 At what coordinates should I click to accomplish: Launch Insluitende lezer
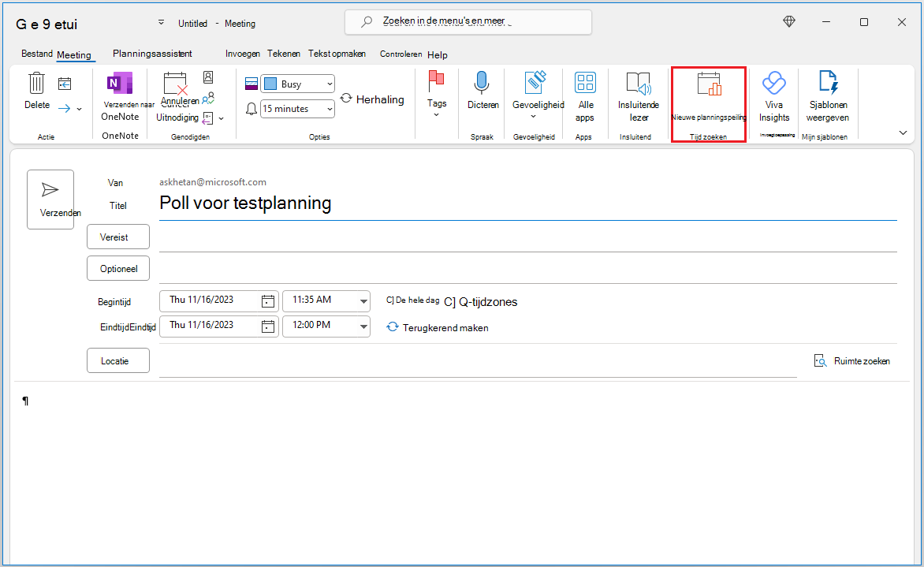(x=638, y=97)
